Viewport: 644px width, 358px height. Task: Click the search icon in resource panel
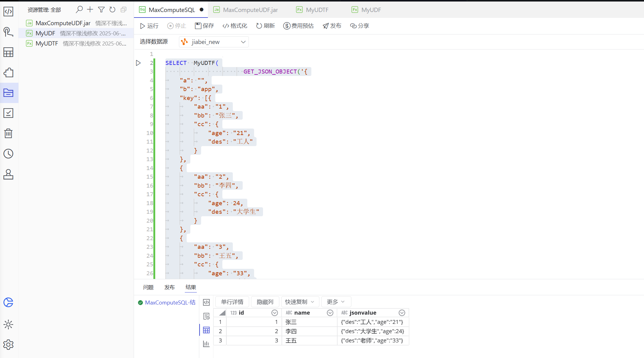(x=79, y=10)
